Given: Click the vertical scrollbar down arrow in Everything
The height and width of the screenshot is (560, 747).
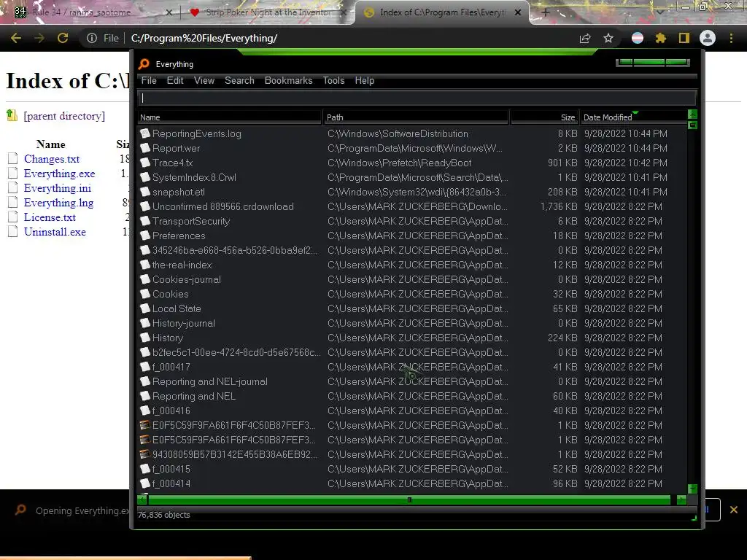Looking at the screenshot, I should tap(693, 489).
